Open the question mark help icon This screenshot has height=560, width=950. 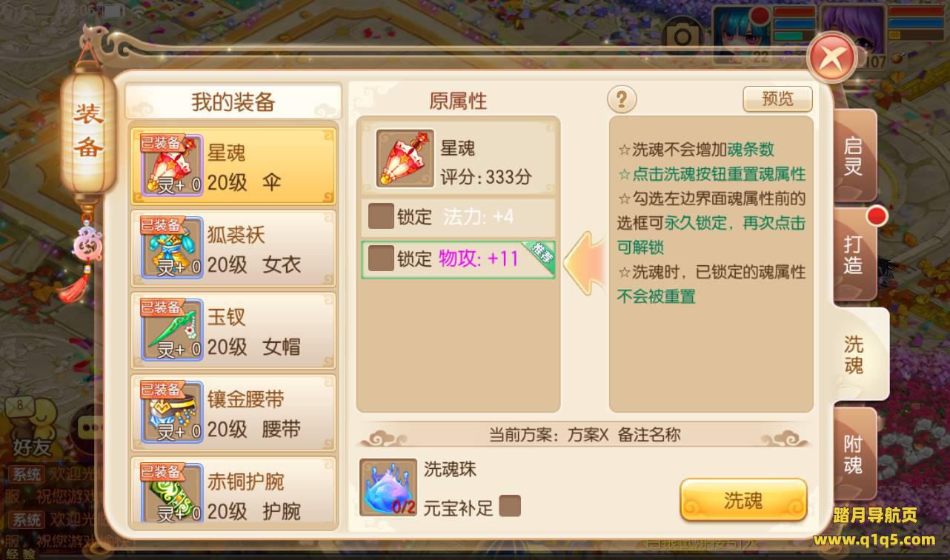[x=622, y=99]
